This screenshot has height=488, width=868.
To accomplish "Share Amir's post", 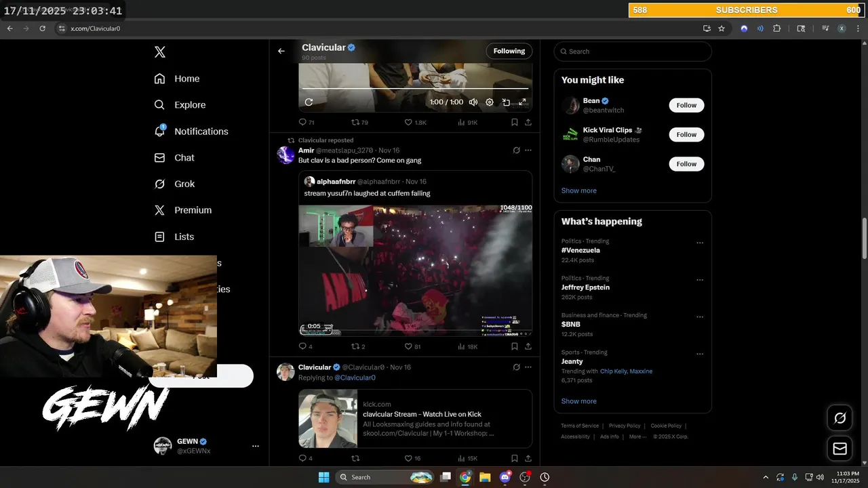I will pyautogui.click(x=528, y=346).
